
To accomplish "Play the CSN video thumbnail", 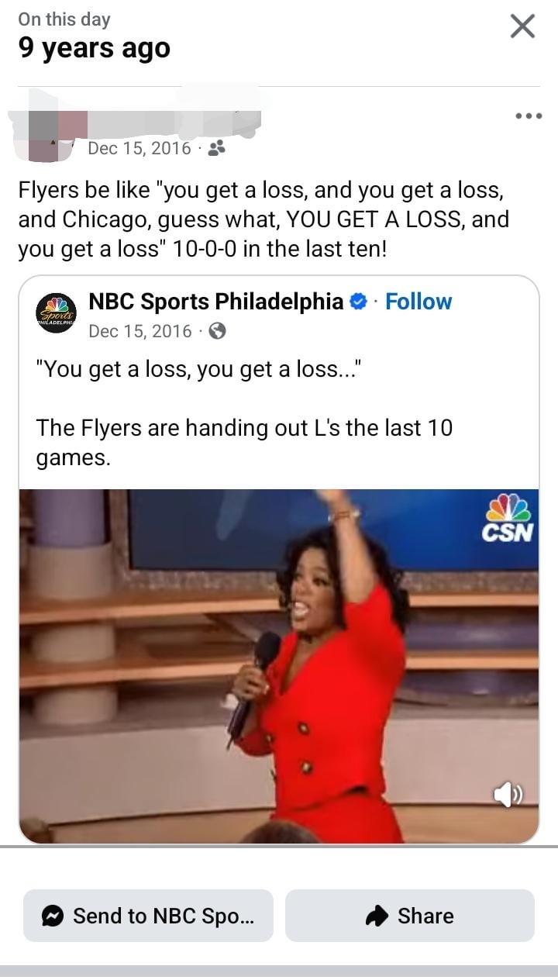I will 279,666.
